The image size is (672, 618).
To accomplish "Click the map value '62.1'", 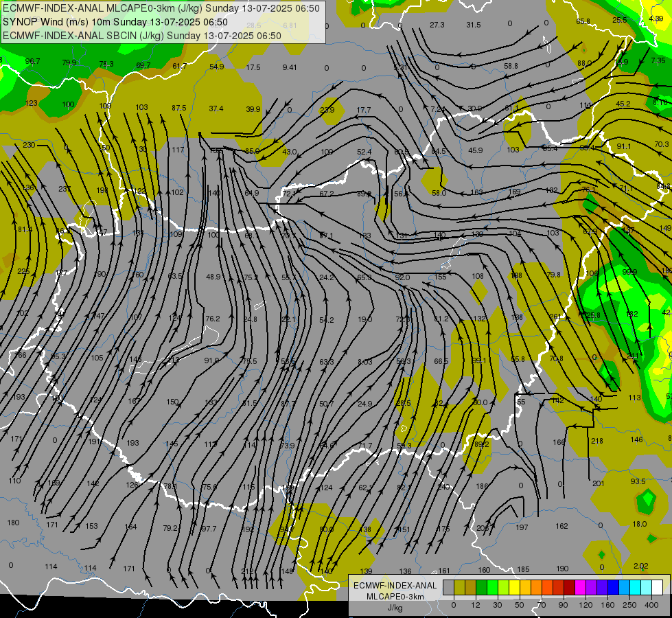I will (x=366, y=488).
